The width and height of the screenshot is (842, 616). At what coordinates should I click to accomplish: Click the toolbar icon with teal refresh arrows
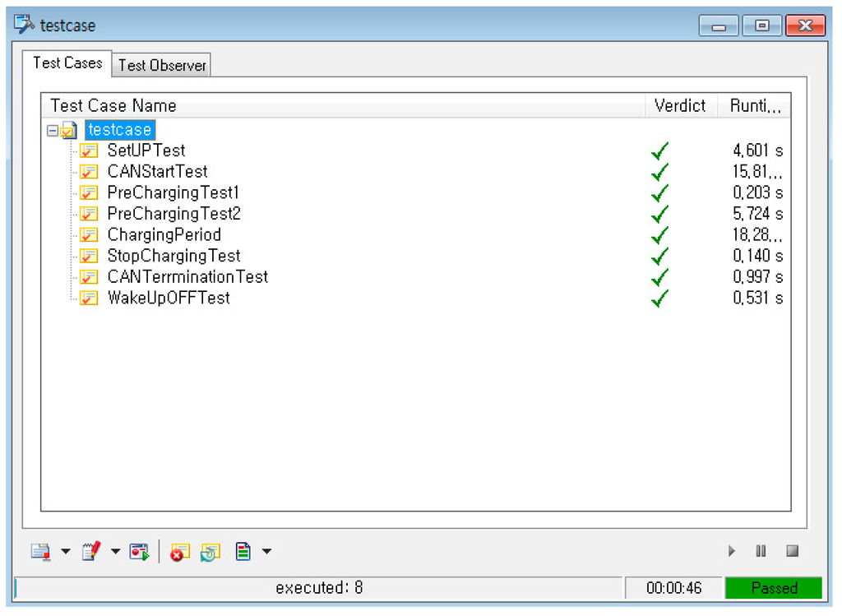[x=210, y=552]
